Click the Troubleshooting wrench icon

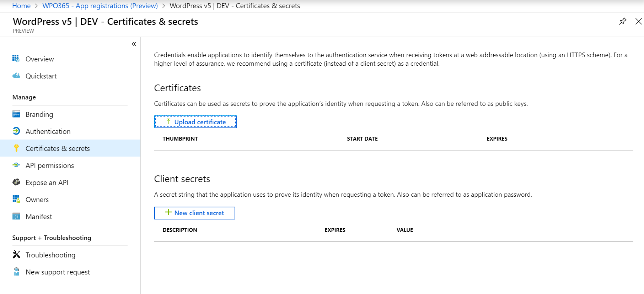tap(16, 255)
